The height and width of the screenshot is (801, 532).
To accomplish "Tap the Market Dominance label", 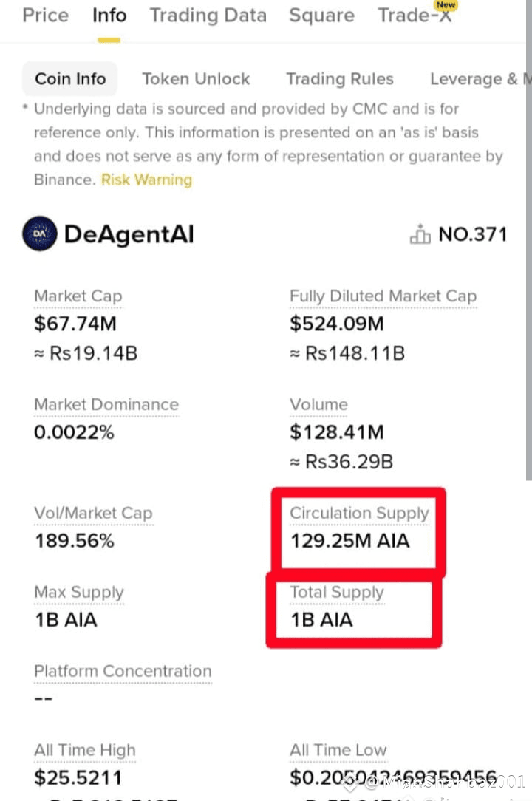I will 106,405.
